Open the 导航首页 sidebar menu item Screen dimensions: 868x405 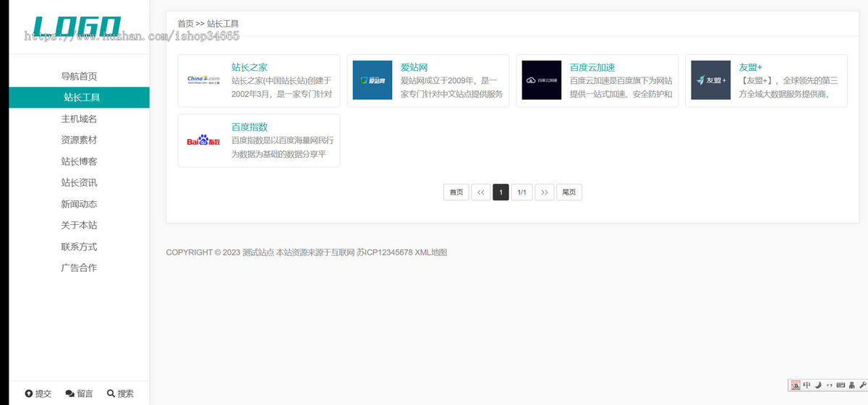[x=79, y=76]
